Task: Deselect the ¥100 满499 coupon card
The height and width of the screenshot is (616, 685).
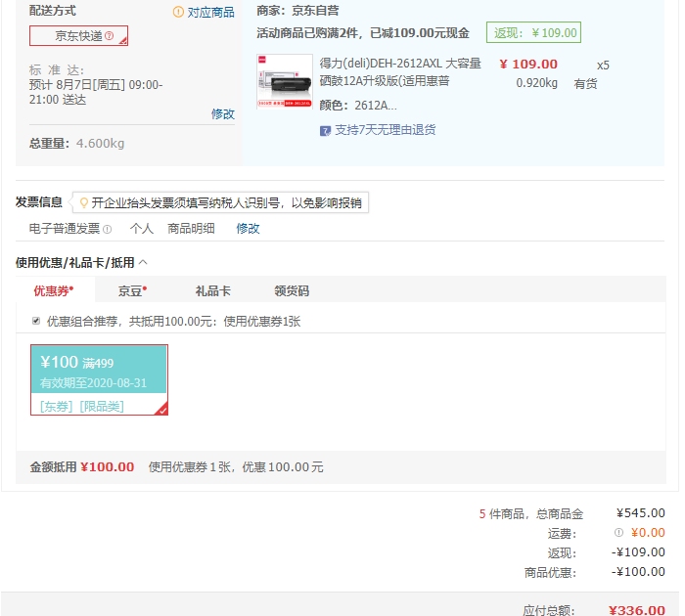Action: tap(99, 379)
